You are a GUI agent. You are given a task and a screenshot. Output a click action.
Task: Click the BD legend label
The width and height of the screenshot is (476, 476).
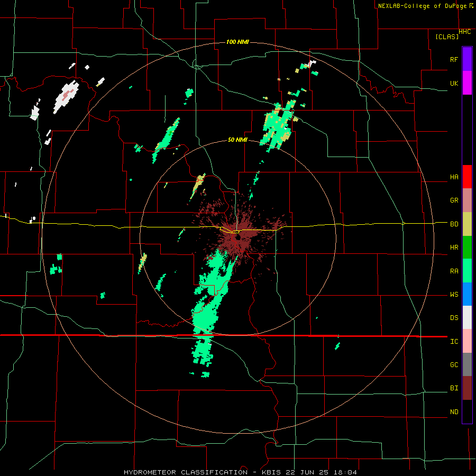[x=454, y=224]
